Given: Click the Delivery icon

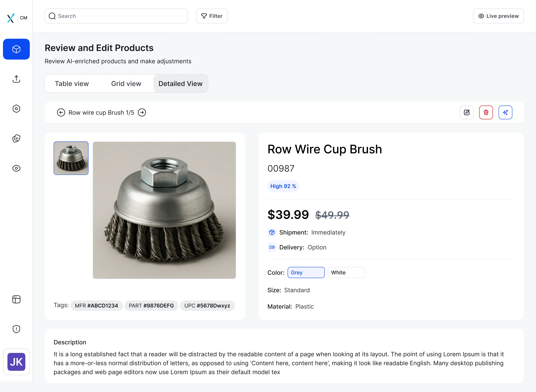Looking at the screenshot, I should (272, 247).
